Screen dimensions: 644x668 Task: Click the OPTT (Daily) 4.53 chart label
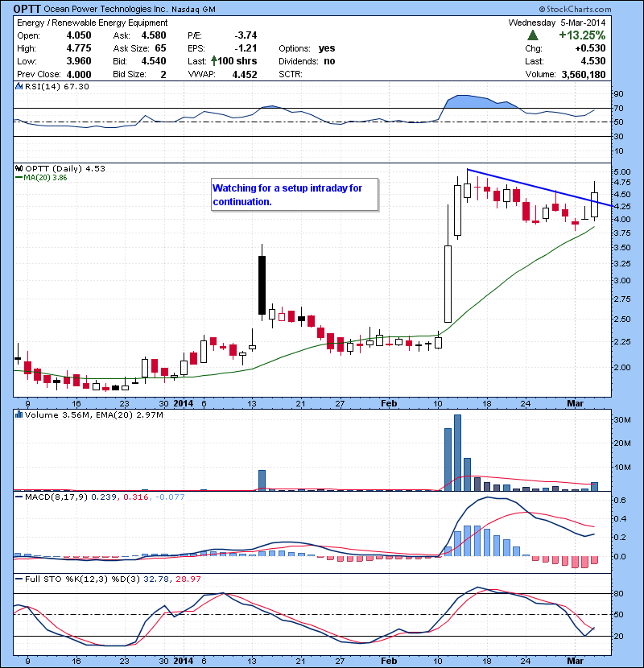point(64,168)
